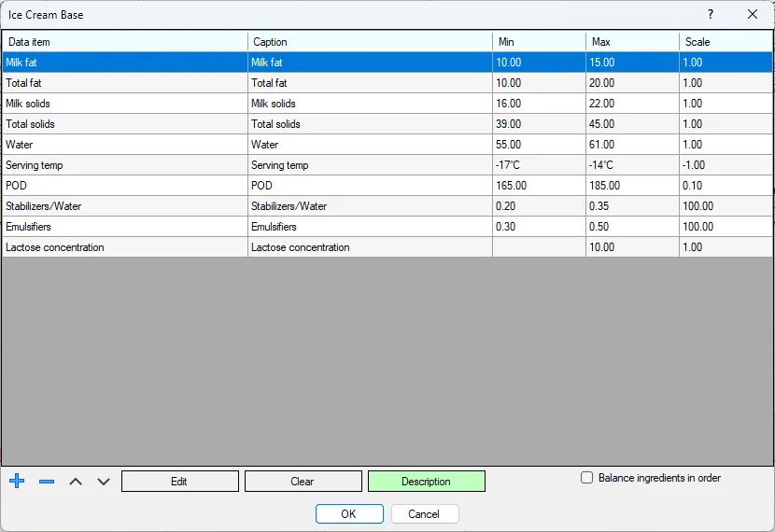Click Total solids Max value 45.00
This screenshot has height=532, width=775.
633,124
